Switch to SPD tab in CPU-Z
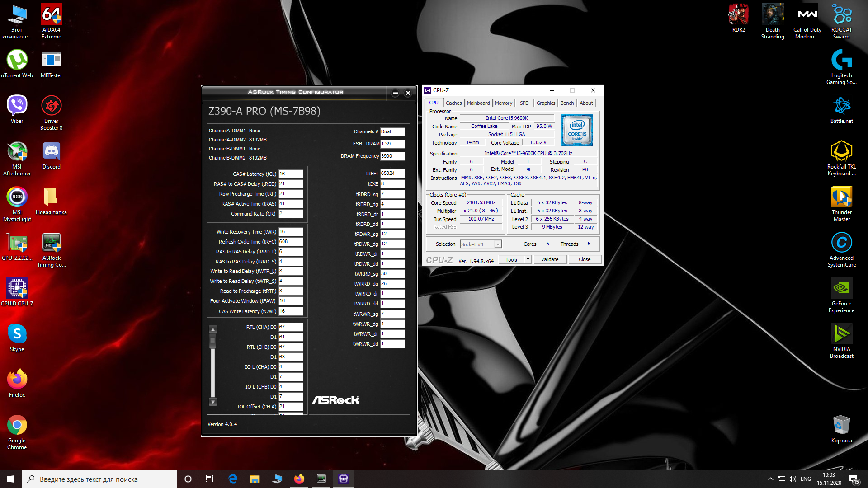The height and width of the screenshot is (488, 868). 524,103
